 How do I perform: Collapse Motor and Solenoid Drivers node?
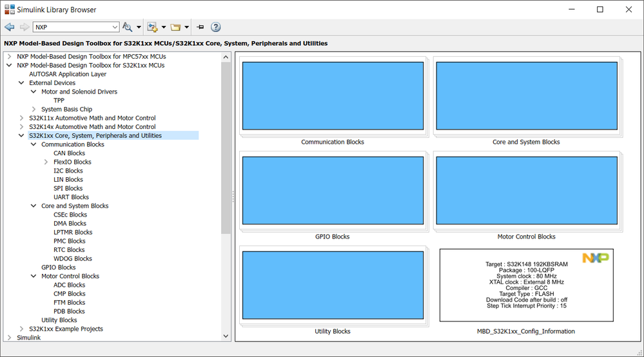click(x=34, y=92)
